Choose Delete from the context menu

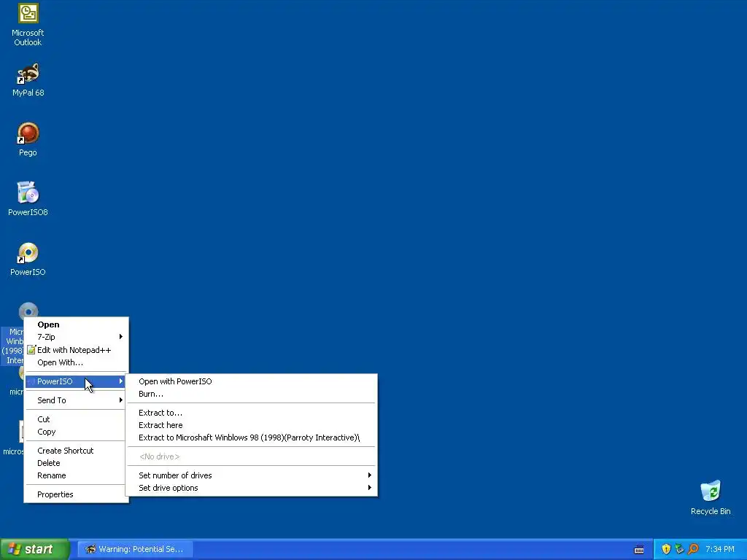tap(76, 463)
